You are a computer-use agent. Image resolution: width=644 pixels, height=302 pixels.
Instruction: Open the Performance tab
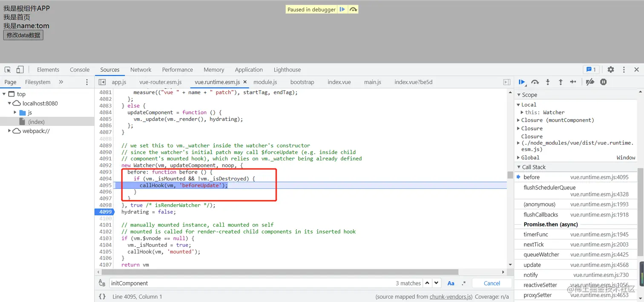(177, 70)
